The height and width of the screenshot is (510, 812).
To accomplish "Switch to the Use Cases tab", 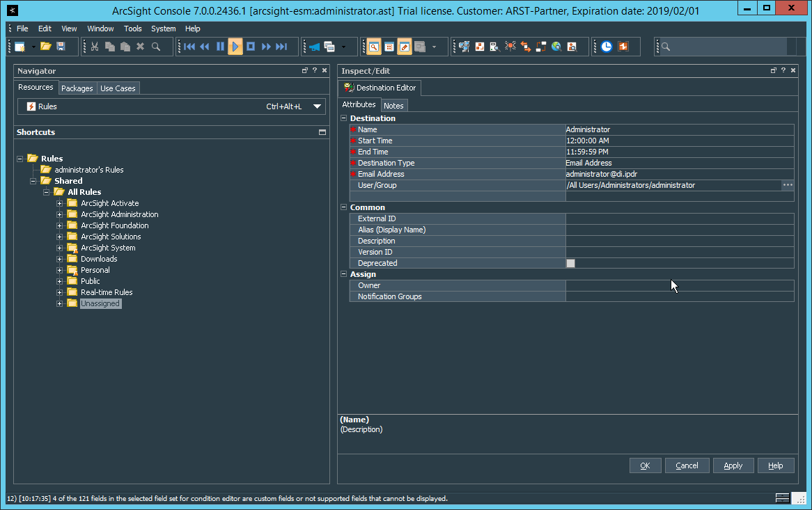I will [x=118, y=88].
